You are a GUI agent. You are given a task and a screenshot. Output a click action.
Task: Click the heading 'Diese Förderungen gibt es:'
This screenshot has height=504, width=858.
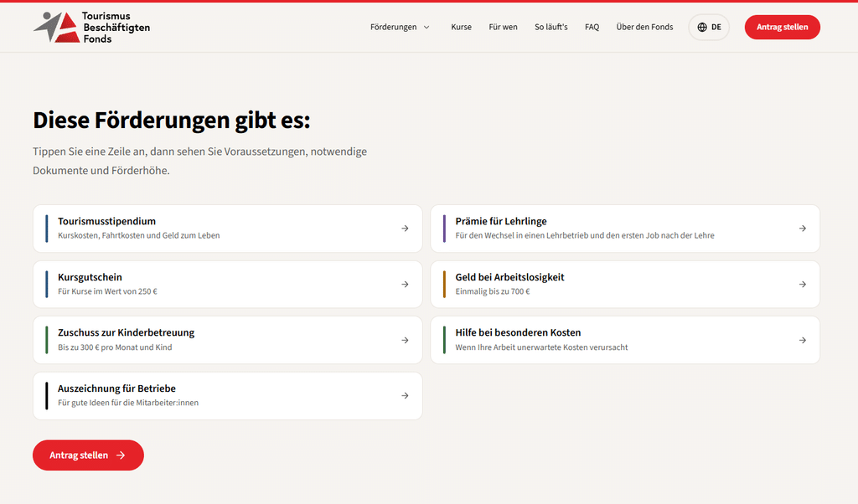click(x=171, y=121)
